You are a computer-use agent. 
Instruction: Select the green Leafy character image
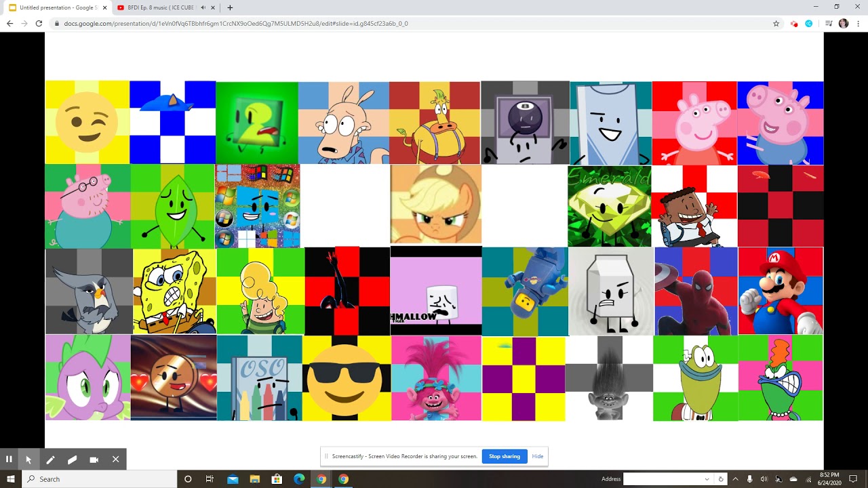tap(172, 206)
